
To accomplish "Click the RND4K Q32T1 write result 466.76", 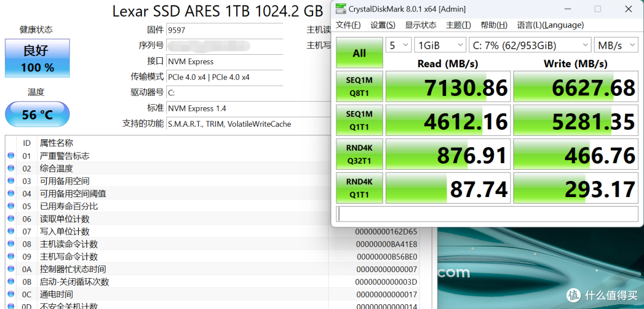I will point(576,154).
